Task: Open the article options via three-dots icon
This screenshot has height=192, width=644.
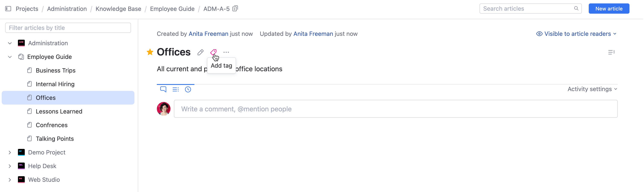Action: click(x=226, y=52)
